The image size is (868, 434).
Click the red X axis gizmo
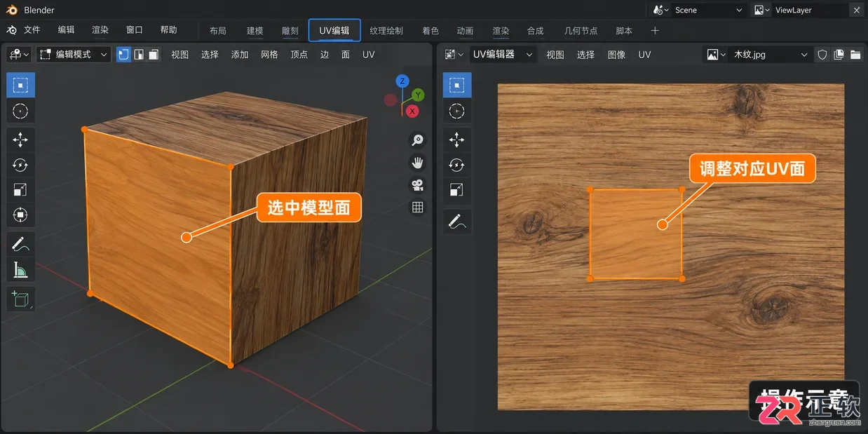(412, 111)
